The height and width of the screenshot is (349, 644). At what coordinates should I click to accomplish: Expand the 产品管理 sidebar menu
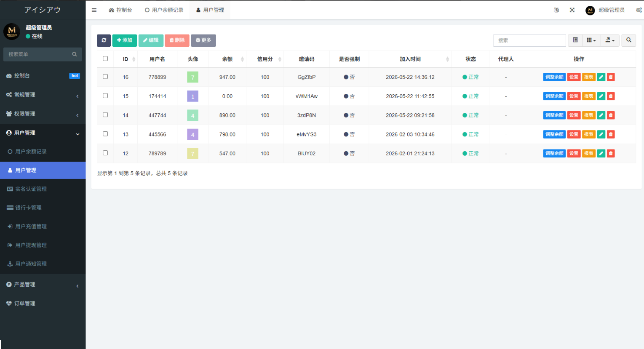[43, 285]
